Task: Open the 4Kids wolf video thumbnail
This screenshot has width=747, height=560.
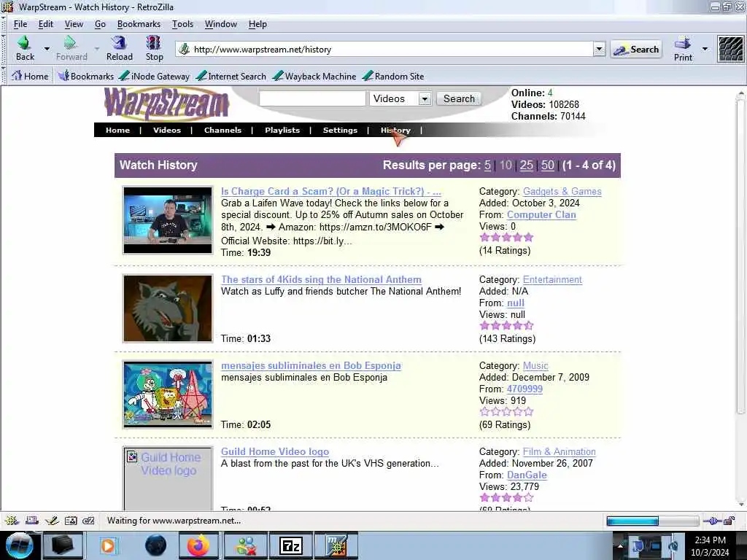Action: click(x=168, y=308)
